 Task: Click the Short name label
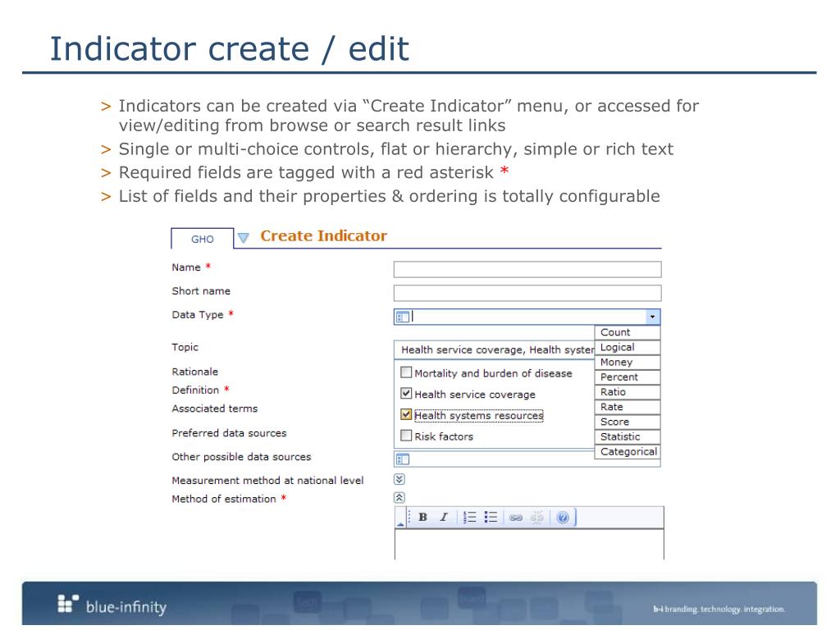click(201, 291)
